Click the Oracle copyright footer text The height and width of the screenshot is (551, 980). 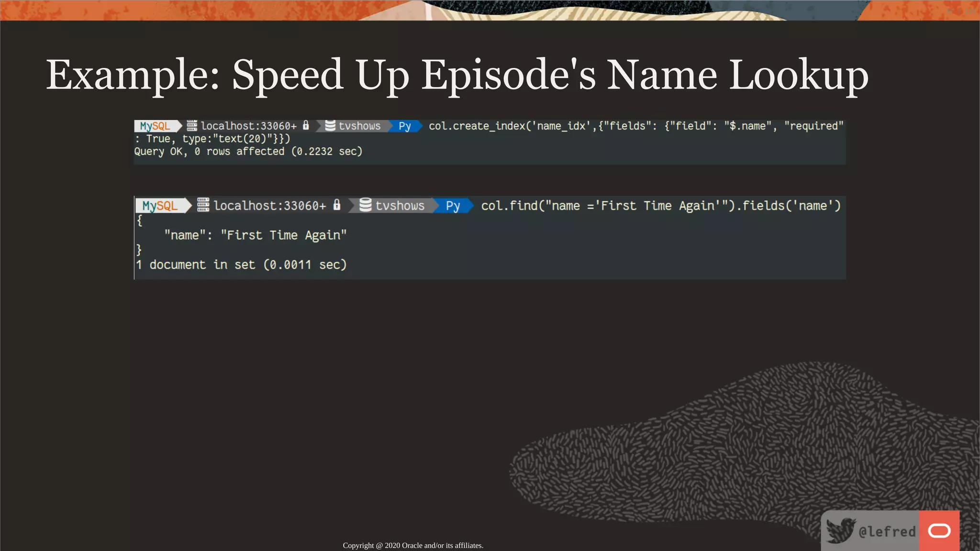[413, 545]
